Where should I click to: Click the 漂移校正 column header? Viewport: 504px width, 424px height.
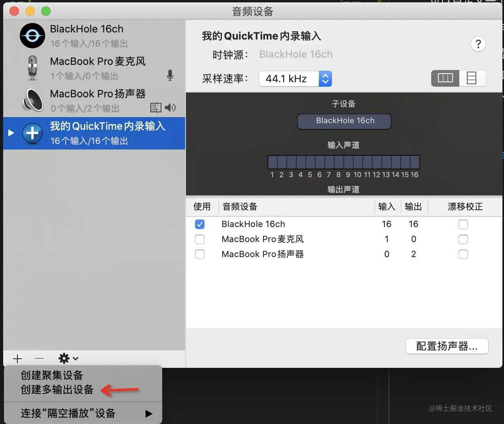(465, 206)
